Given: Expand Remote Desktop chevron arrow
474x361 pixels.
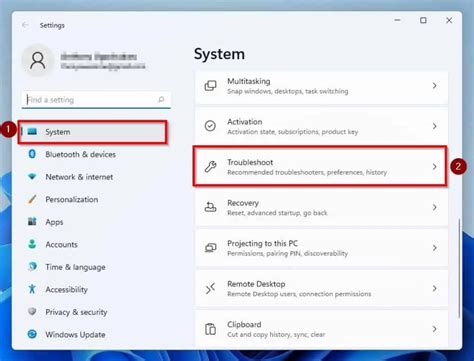Looking at the screenshot, I should 434,288.
